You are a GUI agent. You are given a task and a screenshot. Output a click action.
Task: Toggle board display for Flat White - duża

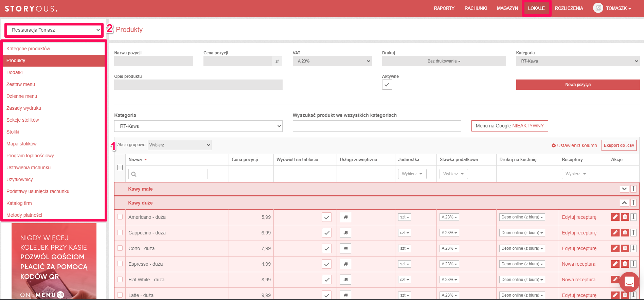pos(327,280)
